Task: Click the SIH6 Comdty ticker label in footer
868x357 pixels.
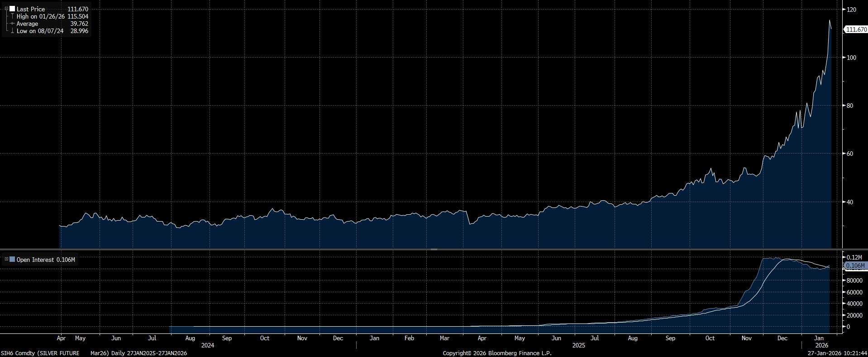Action: [x=18, y=353]
